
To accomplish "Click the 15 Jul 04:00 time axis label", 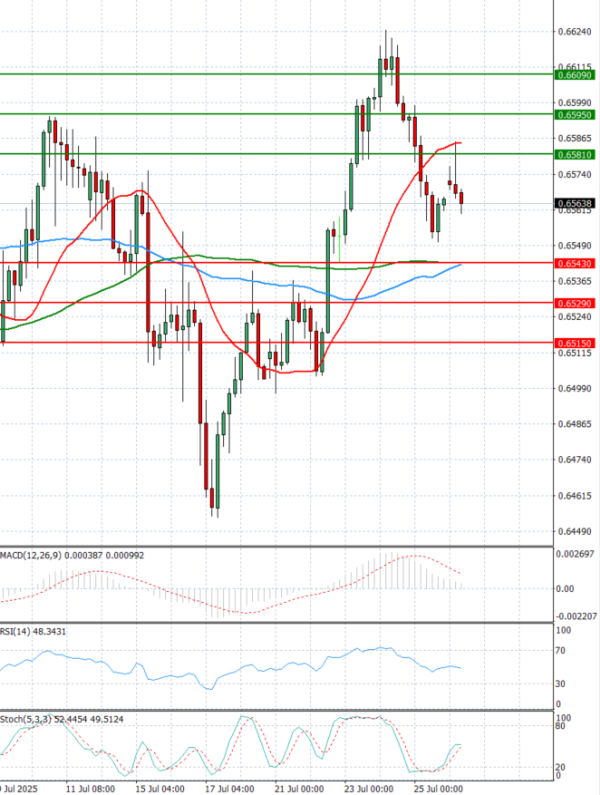I will click(160, 789).
